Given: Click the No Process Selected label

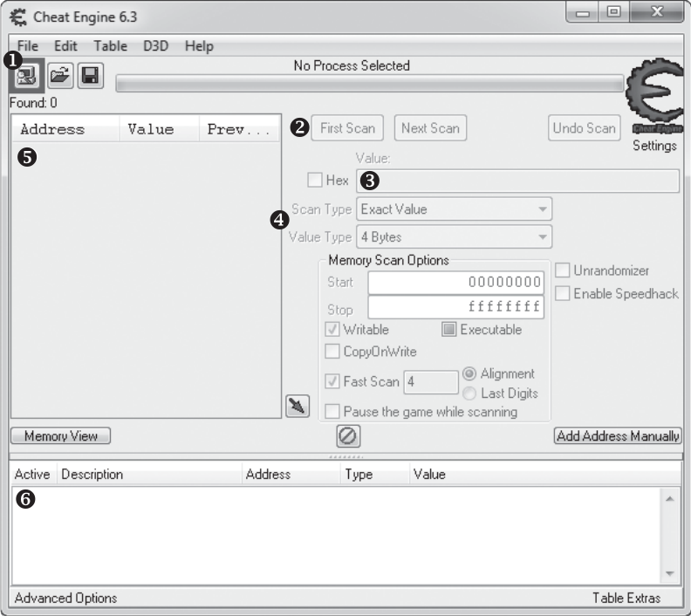Looking at the screenshot, I should 352,65.
